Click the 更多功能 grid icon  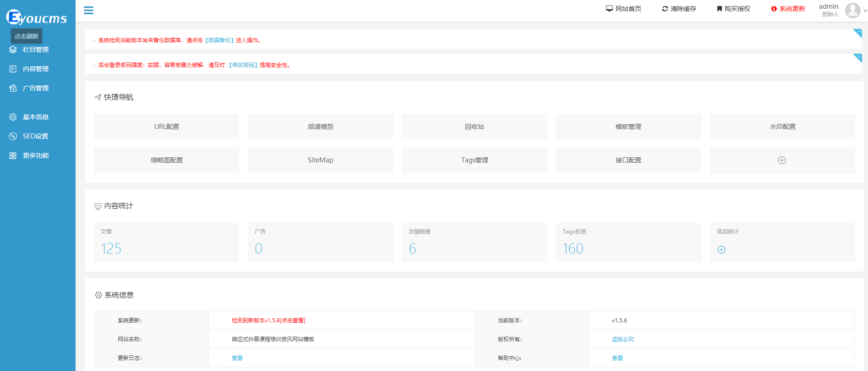point(13,155)
